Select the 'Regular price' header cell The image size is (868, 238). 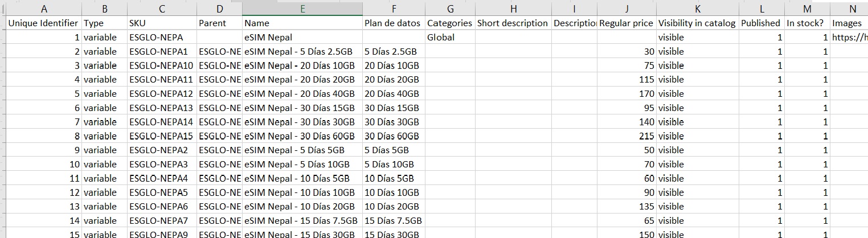[x=627, y=23]
